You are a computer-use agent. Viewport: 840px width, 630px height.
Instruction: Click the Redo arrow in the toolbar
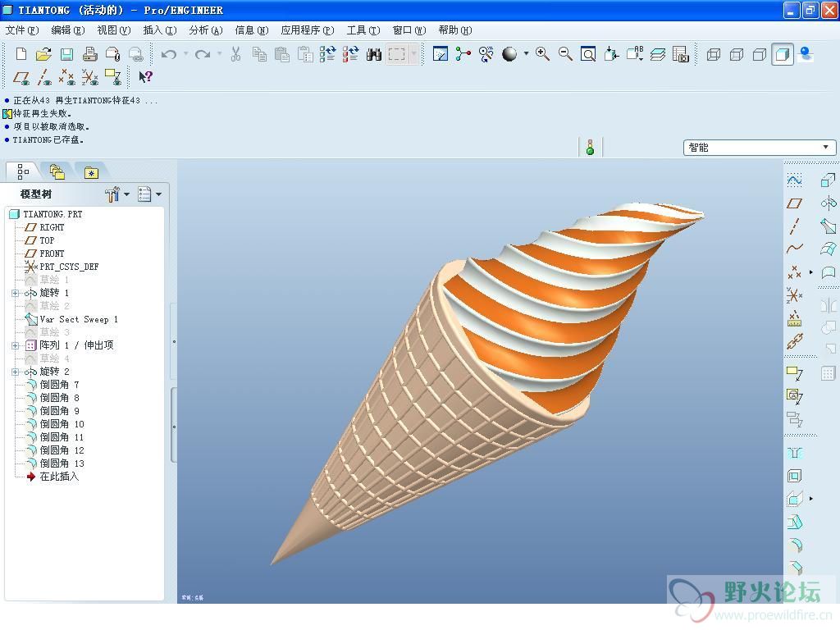pyautogui.click(x=203, y=54)
